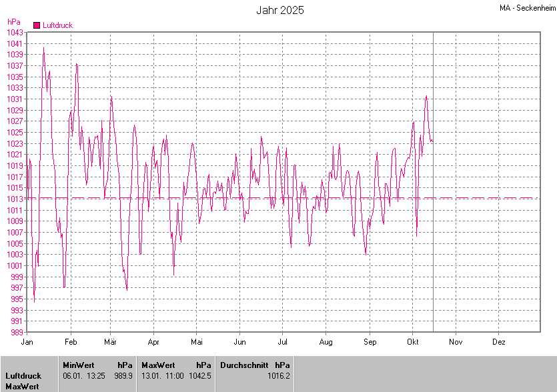Screen dimensions: 557x392
Task: Select the Aug month label
Action: point(326,342)
